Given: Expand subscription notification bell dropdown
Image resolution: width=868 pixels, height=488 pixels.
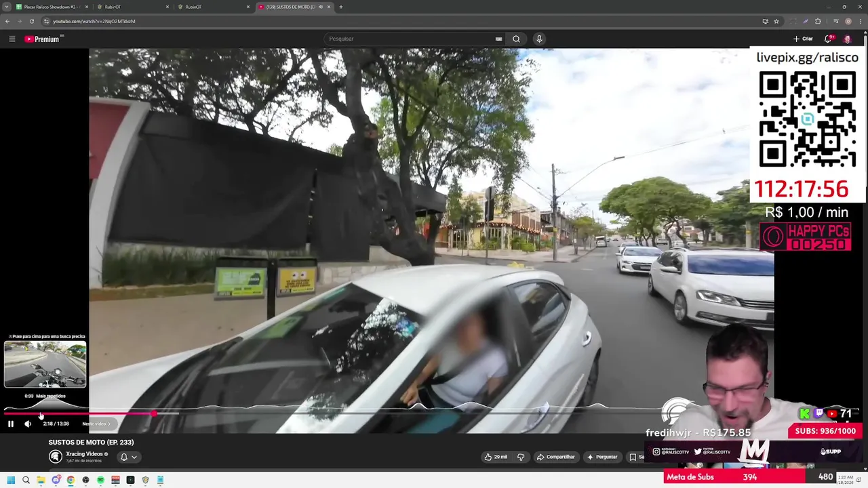Looking at the screenshot, I should point(129,457).
